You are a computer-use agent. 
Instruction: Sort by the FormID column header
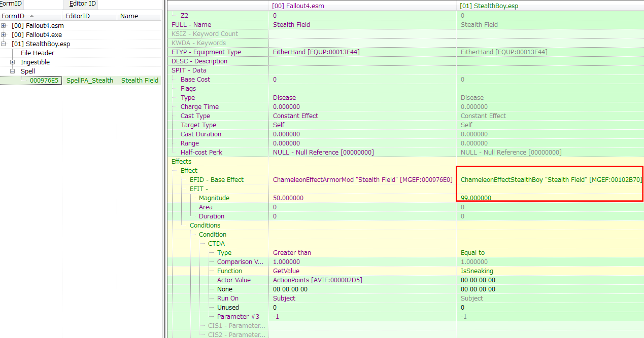click(31, 16)
